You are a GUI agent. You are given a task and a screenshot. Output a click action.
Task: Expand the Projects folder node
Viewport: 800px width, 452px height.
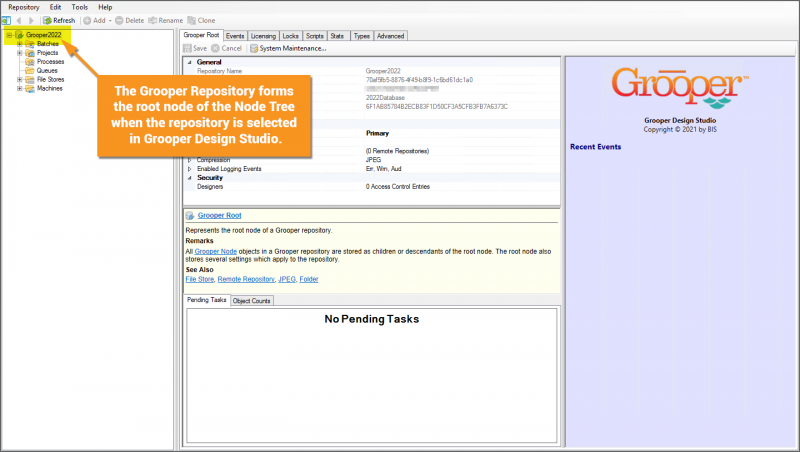19,53
